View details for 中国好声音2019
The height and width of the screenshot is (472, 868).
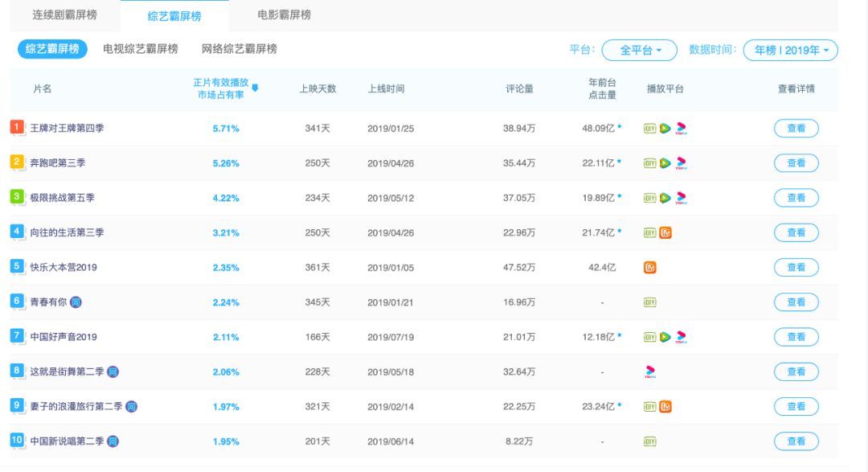click(796, 337)
